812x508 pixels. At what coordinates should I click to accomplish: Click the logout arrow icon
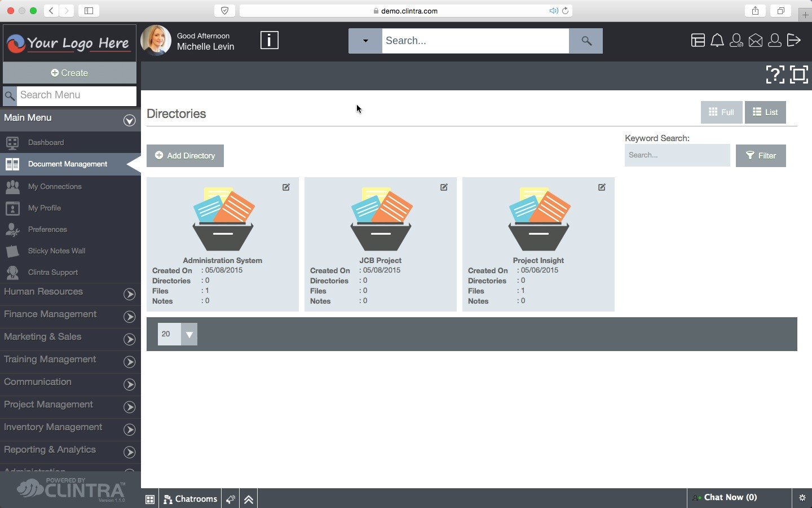tap(793, 40)
